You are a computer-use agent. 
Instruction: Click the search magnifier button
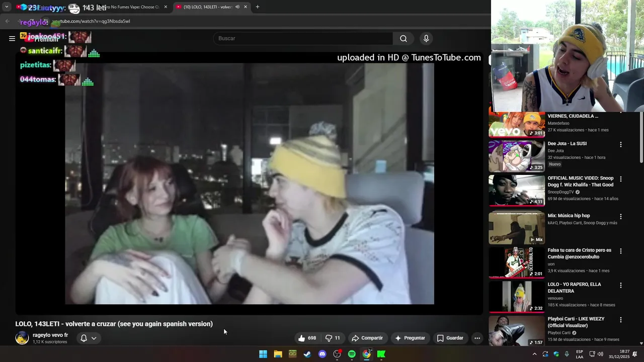404,39
